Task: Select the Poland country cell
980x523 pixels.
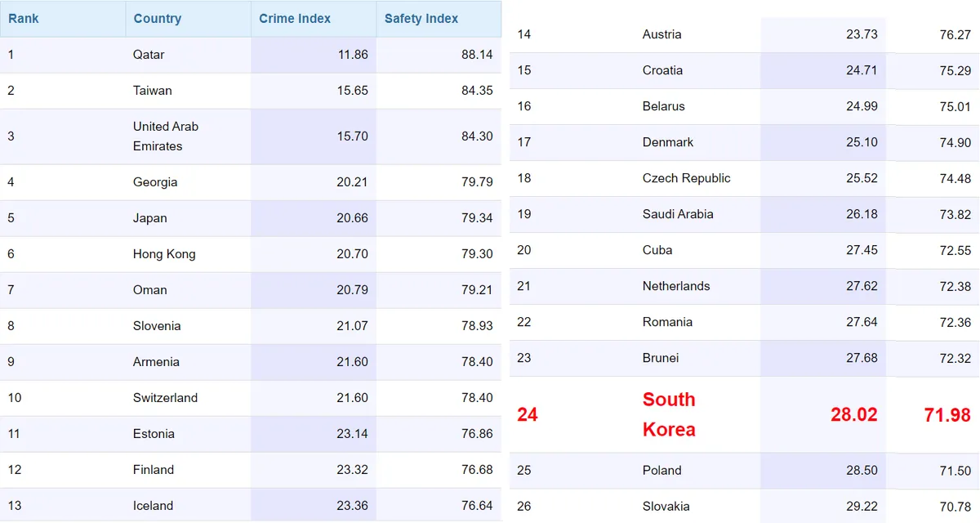Action: pos(661,471)
